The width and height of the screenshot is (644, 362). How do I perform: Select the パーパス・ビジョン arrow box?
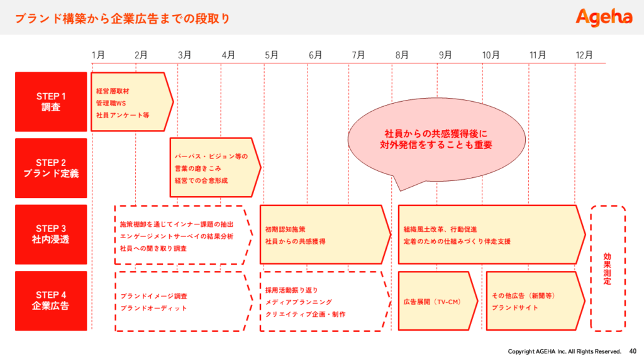coord(214,168)
